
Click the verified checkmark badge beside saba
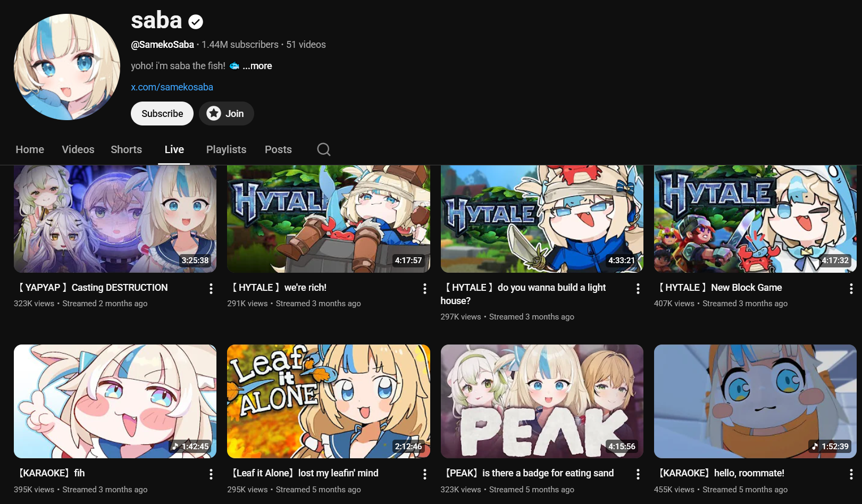[196, 22]
